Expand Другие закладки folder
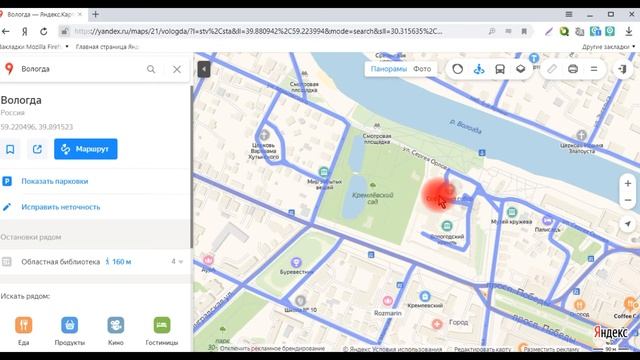640x360 pixels. [x=608, y=47]
